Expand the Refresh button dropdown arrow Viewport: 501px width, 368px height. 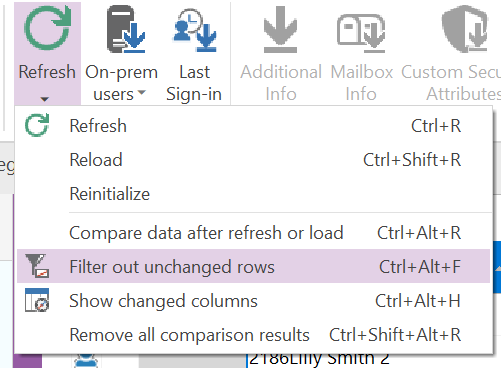[x=45, y=99]
